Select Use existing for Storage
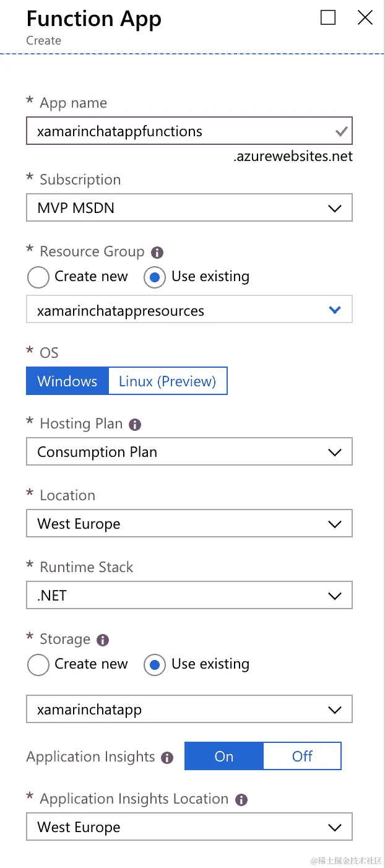385x868 pixels. (155, 665)
